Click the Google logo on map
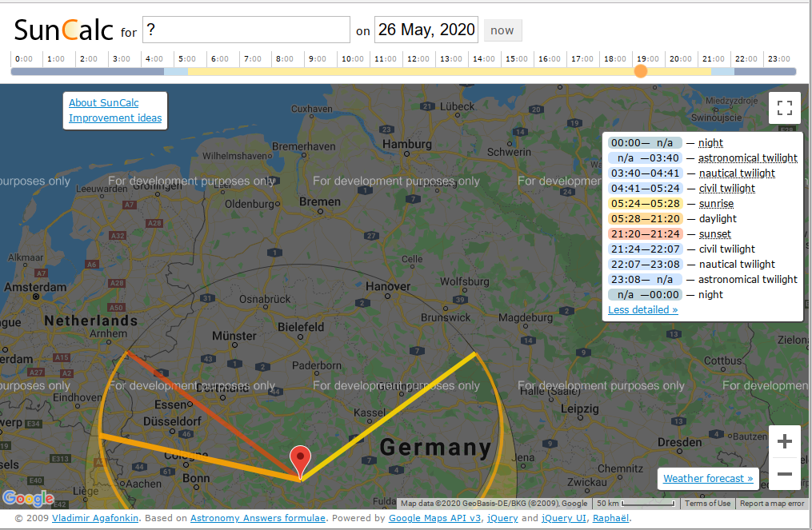The width and height of the screenshot is (812, 530). pyautogui.click(x=28, y=499)
